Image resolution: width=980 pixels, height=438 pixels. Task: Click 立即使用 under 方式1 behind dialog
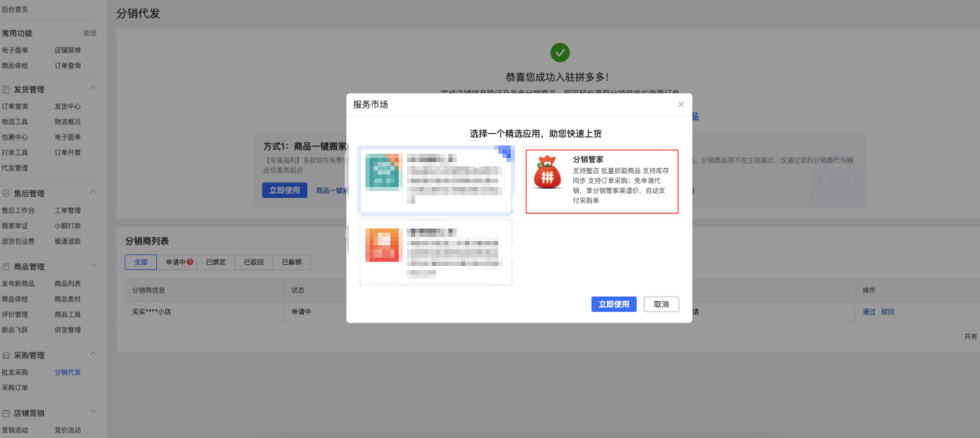(284, 190)
